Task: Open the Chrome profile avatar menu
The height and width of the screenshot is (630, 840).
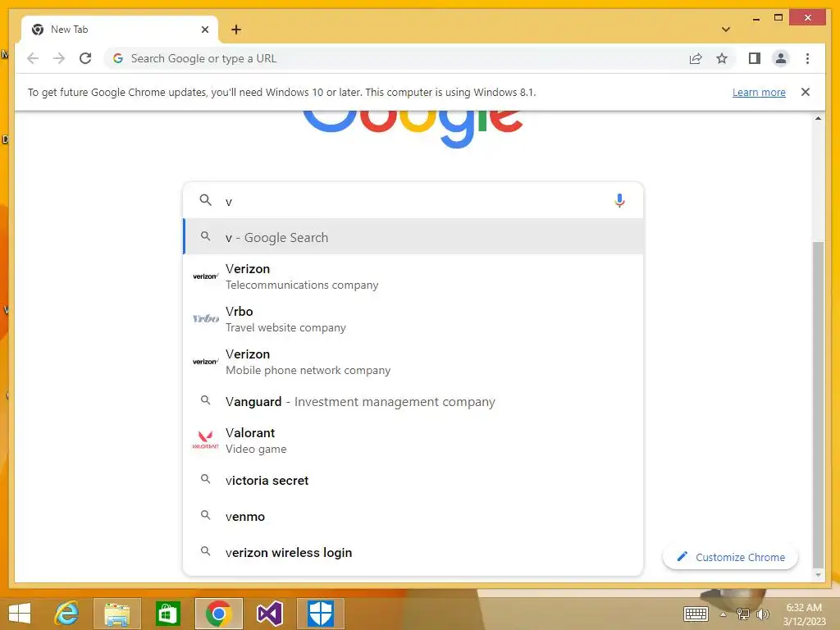Action: pos(781,58)
